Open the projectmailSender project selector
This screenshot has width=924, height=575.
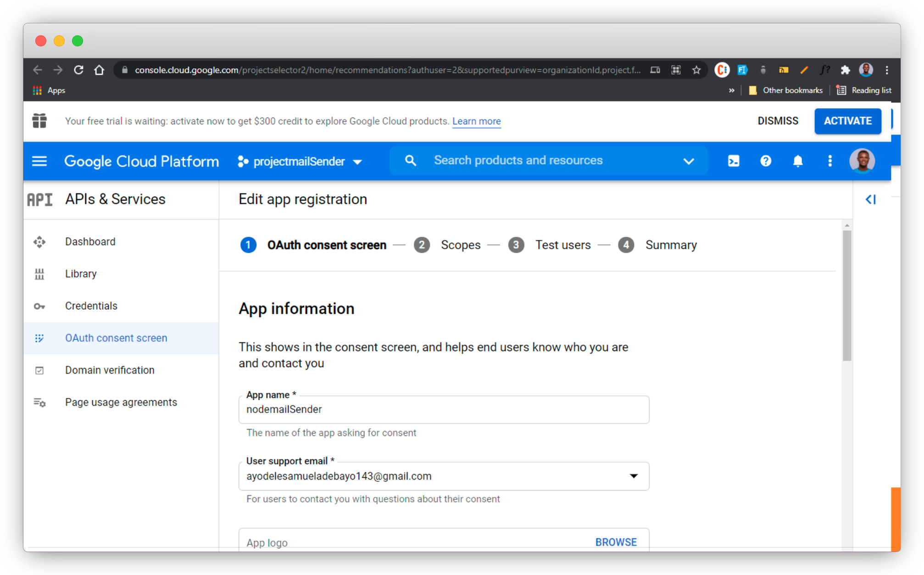[300, 162]
